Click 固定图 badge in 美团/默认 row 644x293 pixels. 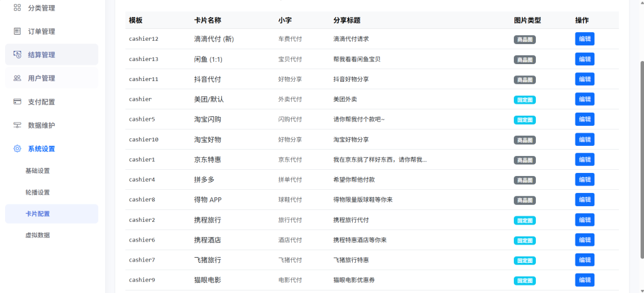pos(525,100)
